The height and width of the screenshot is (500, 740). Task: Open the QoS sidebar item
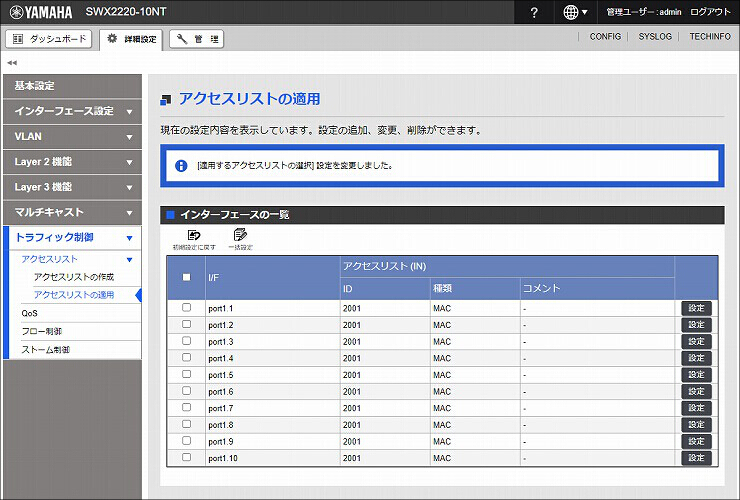[x=29, y=314]
